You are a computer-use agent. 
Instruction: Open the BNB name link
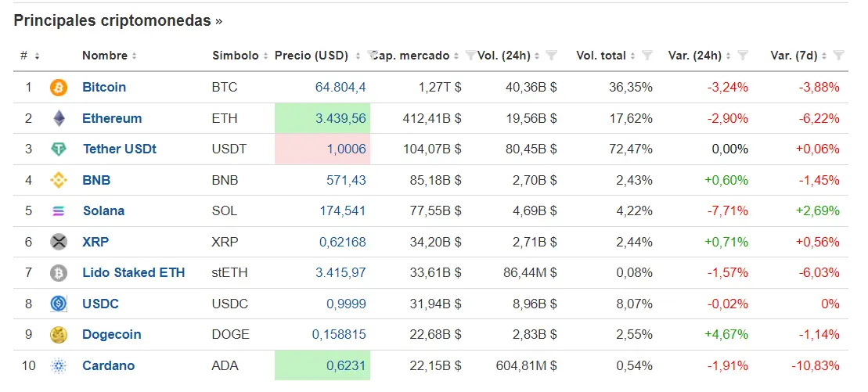coord(96,180)
